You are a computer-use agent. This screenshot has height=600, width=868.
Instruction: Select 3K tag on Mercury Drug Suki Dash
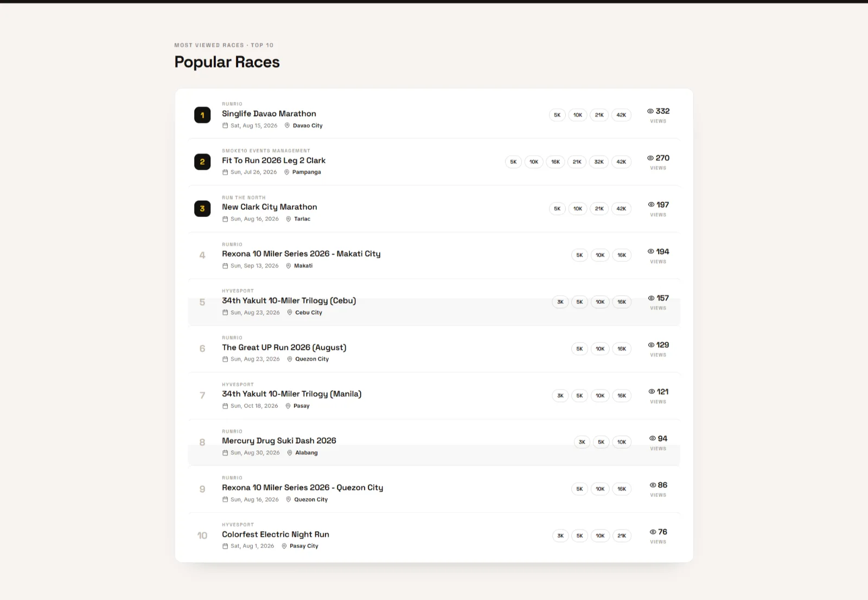(582, 442)
